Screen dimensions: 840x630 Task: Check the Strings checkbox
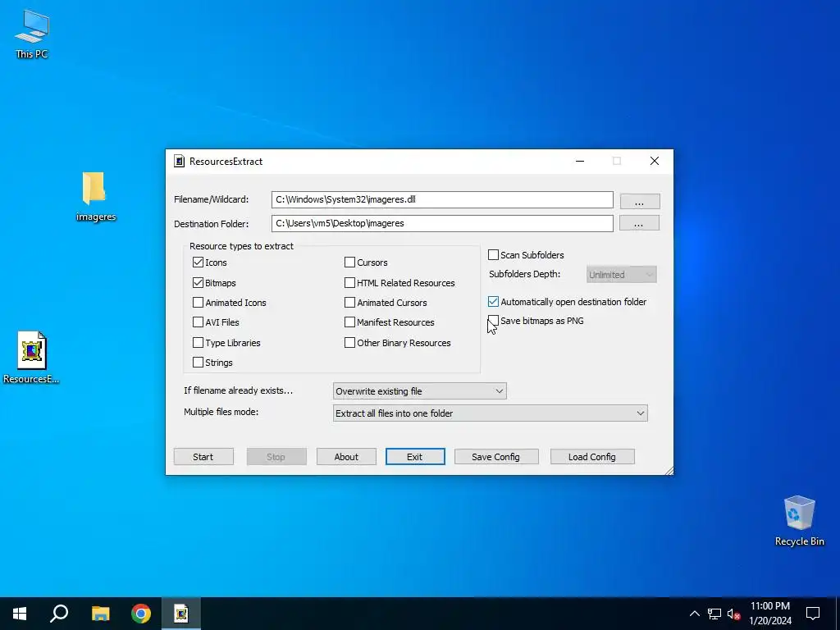(198, 363)
